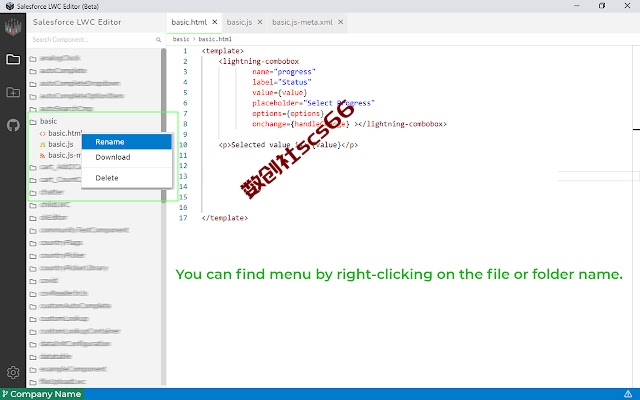The image size is (640, 400).
Task: Place cursor on the options={options} line
Action: 288,113
